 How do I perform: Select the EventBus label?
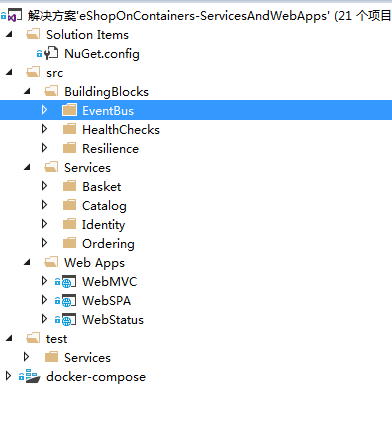tap(108, 111)
